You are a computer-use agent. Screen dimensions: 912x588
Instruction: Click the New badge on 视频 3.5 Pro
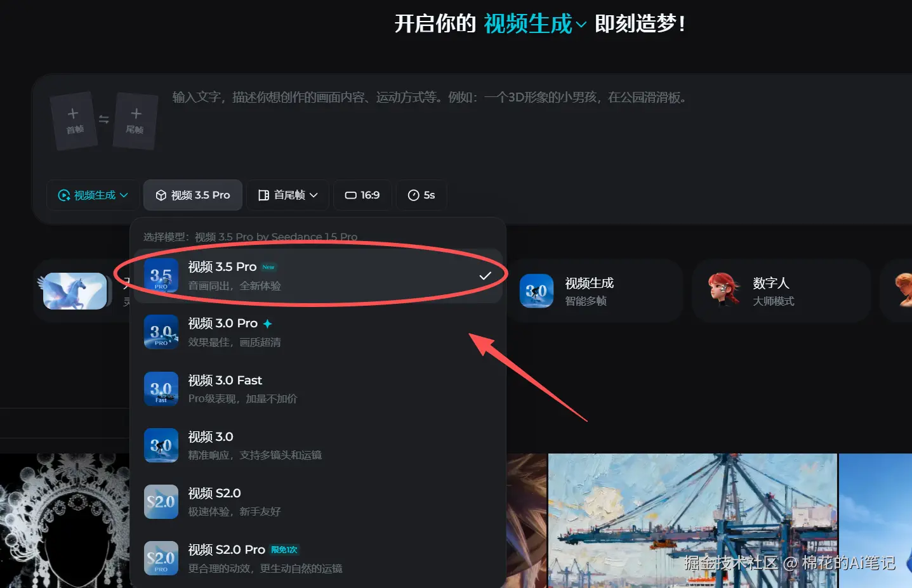(269, 267)
